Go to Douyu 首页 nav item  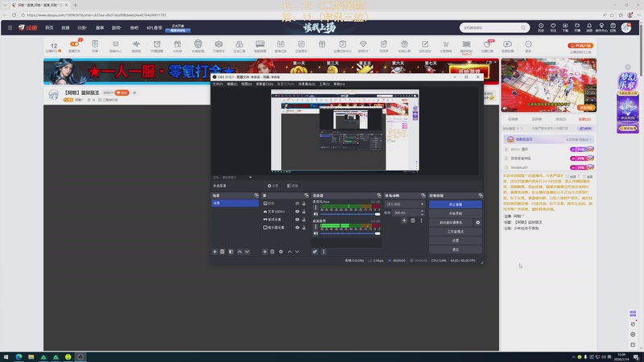coord(49,28)
